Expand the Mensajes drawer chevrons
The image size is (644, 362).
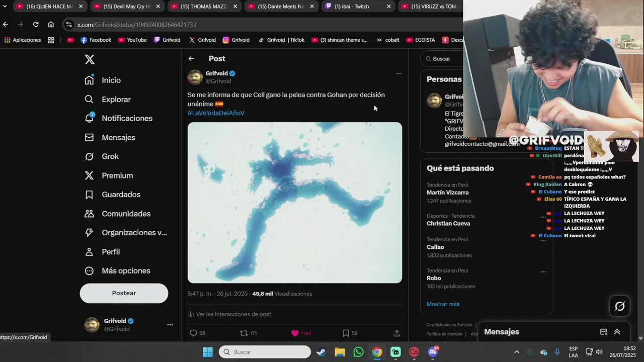[617, 332]
